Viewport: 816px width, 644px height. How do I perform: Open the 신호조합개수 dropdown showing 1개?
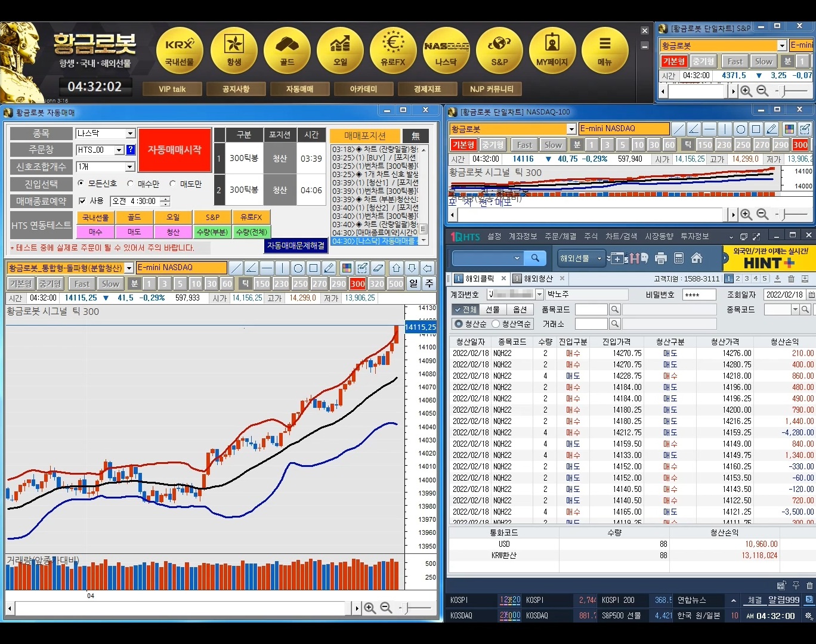[130, 167]
